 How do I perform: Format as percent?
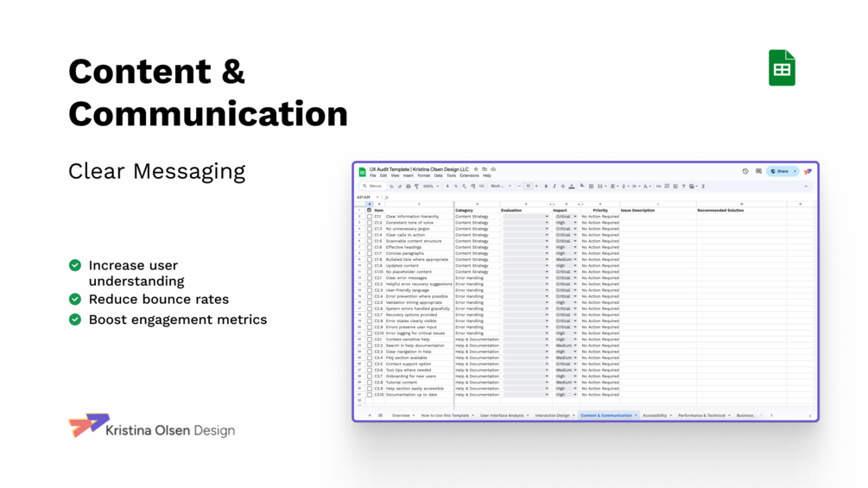coord(456,186)
